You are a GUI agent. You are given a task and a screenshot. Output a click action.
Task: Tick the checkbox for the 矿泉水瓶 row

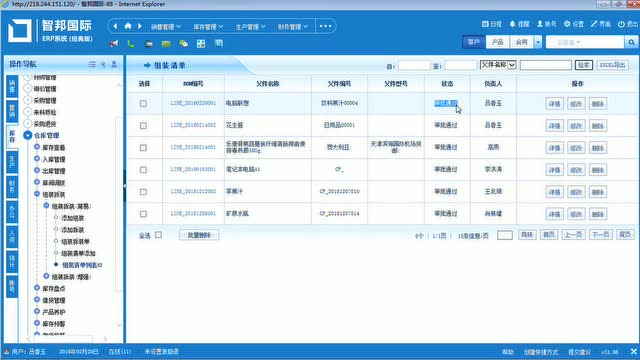(x=143, y=214)
